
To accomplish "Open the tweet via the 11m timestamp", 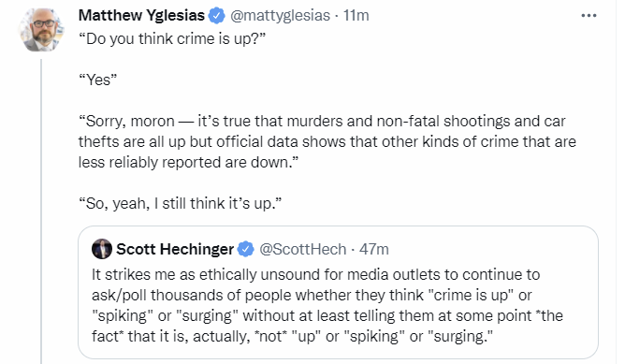I will 356,16.
